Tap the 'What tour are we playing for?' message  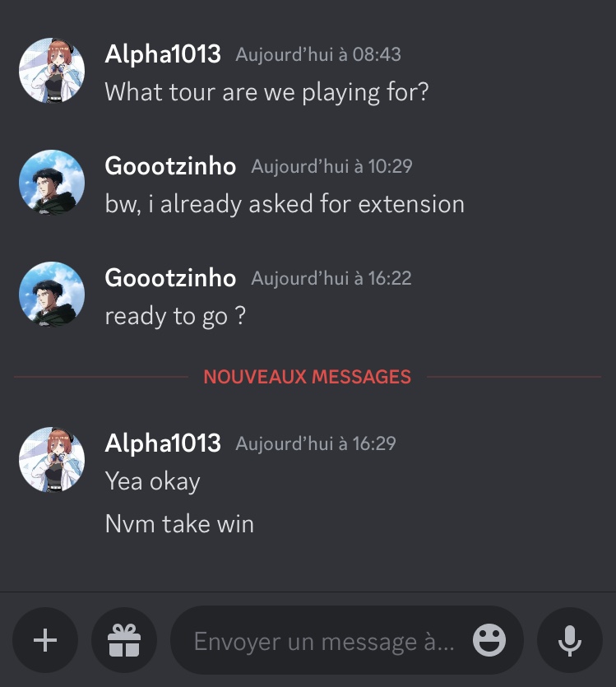pos(266,92)
